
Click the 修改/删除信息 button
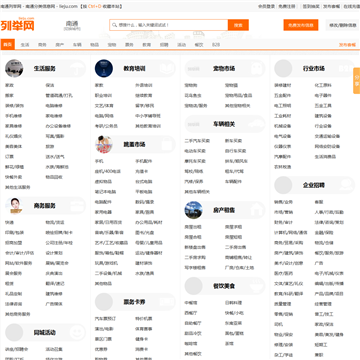343,25
